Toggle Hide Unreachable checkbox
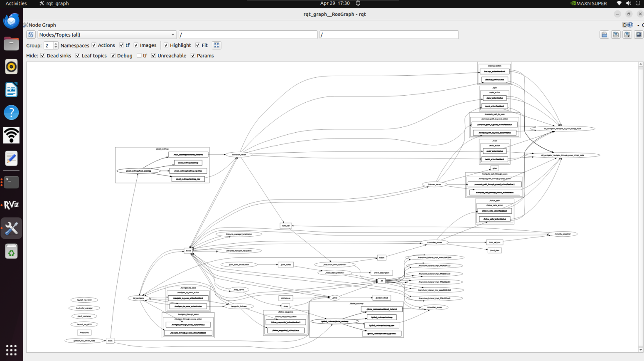 (153, 56)
